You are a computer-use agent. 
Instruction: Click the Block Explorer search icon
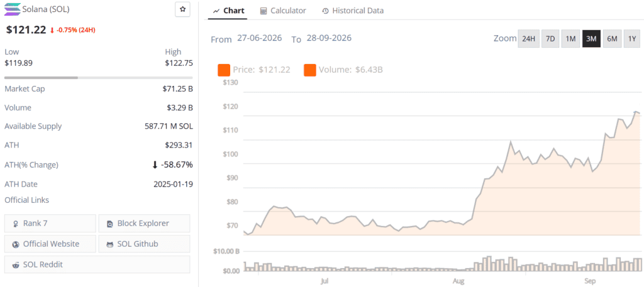click(x=109, y=224)
